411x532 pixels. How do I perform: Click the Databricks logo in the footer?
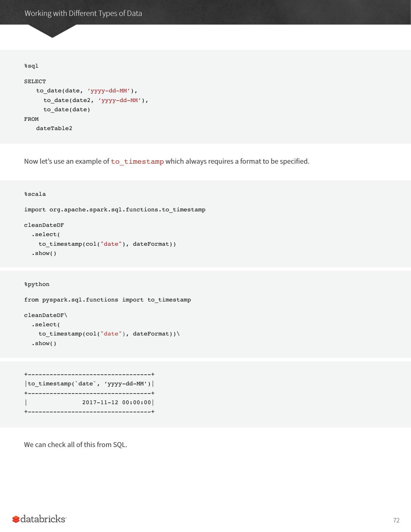pos(40,519)
